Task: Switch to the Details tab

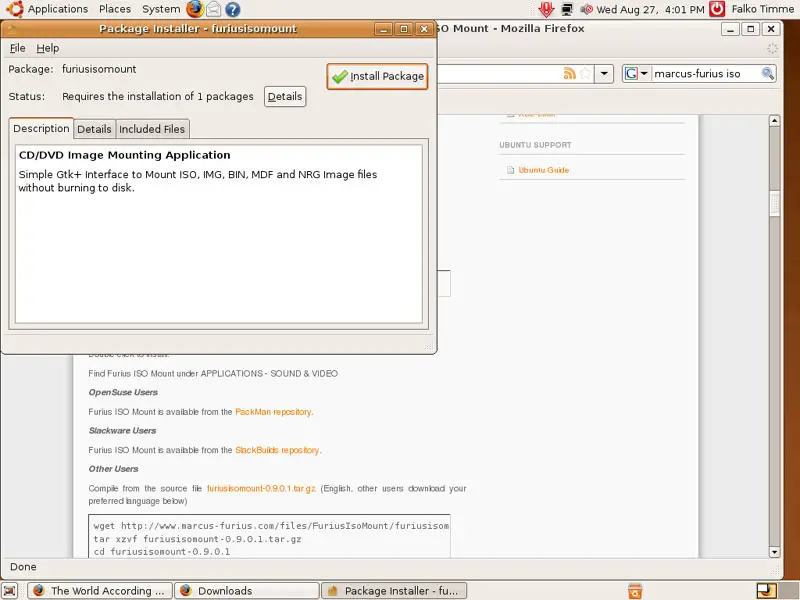Action: pyautogui.click(x=94, y=129)
